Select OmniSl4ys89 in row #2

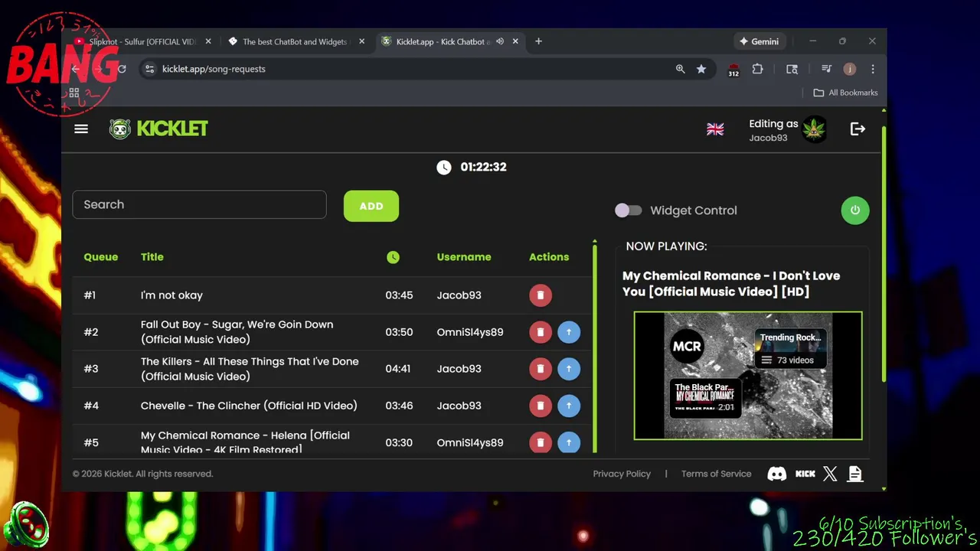pos(470,332)
